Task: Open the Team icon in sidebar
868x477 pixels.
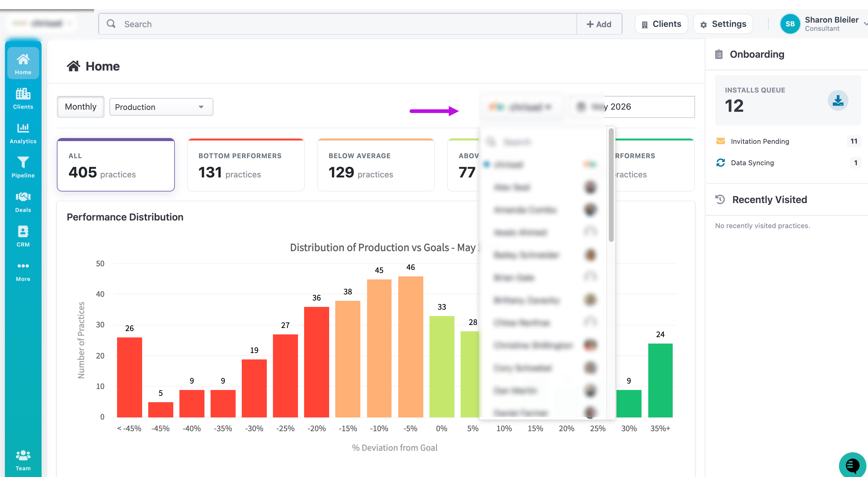Action: coord(23,460)
